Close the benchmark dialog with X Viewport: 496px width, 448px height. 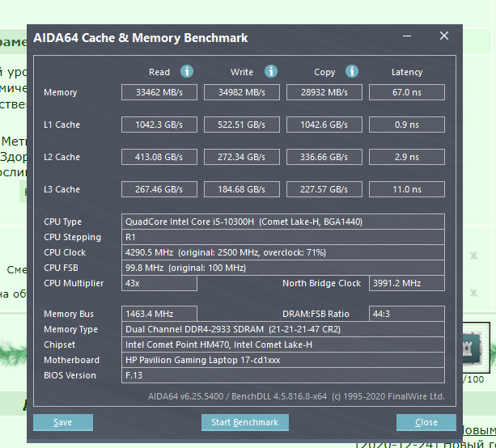click(444, 36)
